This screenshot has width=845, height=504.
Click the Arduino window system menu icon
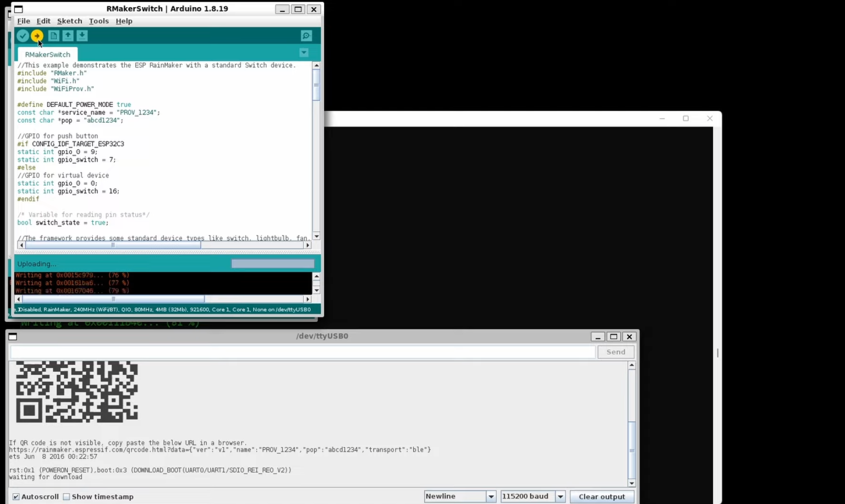pos(18,9)
